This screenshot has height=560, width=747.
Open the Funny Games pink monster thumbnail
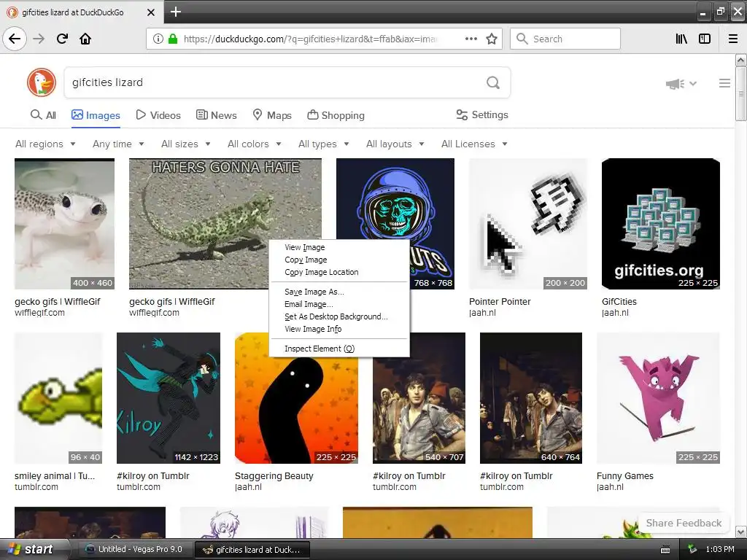658,398
